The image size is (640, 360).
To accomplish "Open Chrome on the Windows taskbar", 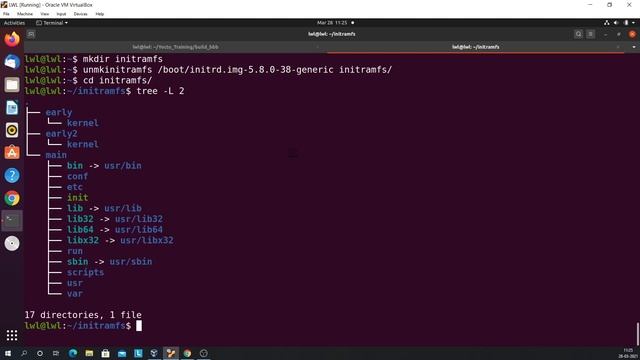I will point(187,353).
